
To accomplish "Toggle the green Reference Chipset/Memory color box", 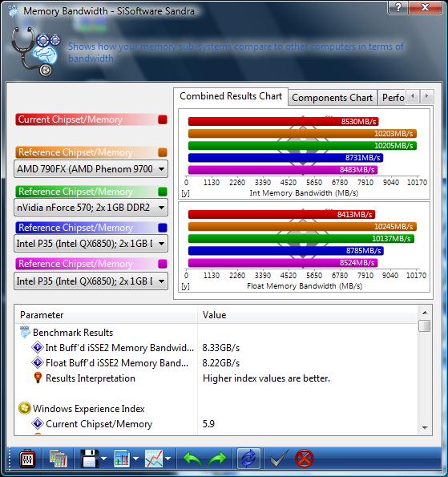I will (x=163, y=192).
